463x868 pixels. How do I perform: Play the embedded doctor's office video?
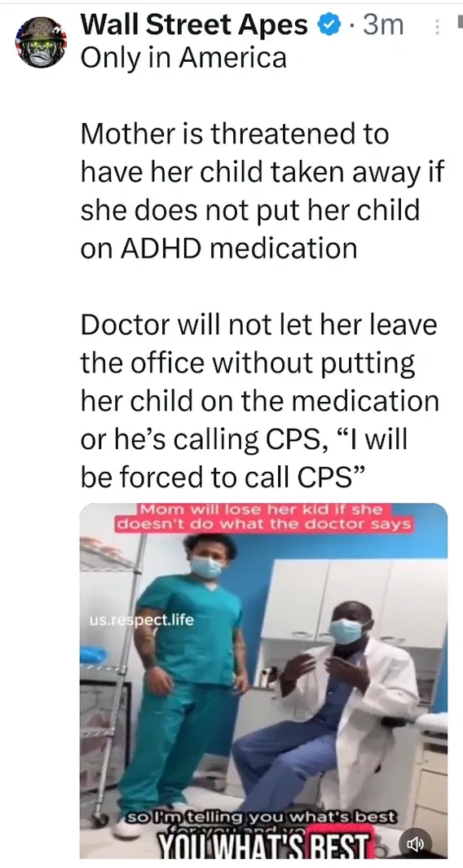(x=263, y=681)
